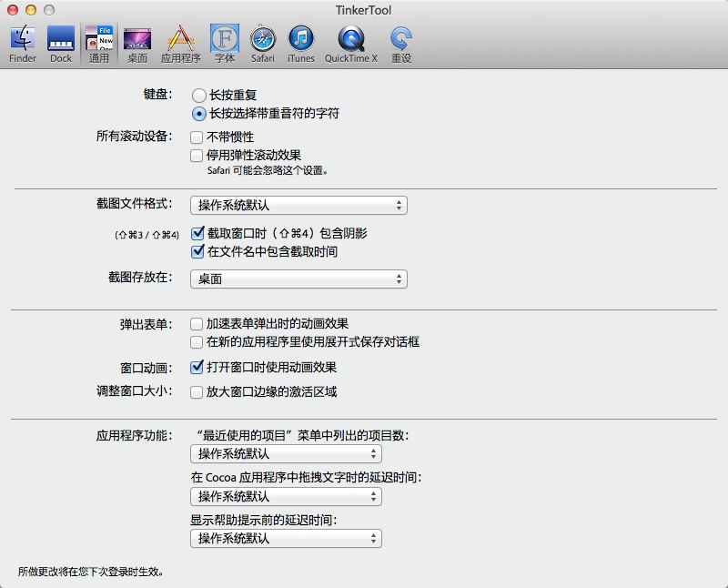Open the 截图文件格式 format dropdown
This screenshot has width=728, height=588.
298,206
